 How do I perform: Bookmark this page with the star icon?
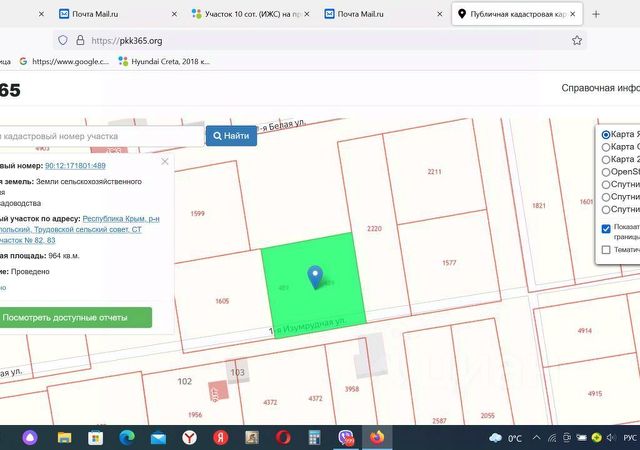577,40
